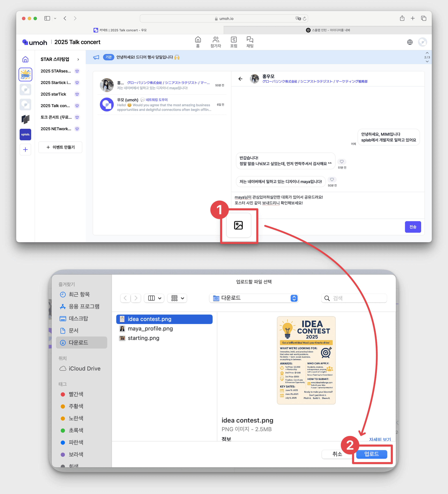Switch to the 채팅 chat tab
Viewport: 448px width, 494px height.
[250, 42]
